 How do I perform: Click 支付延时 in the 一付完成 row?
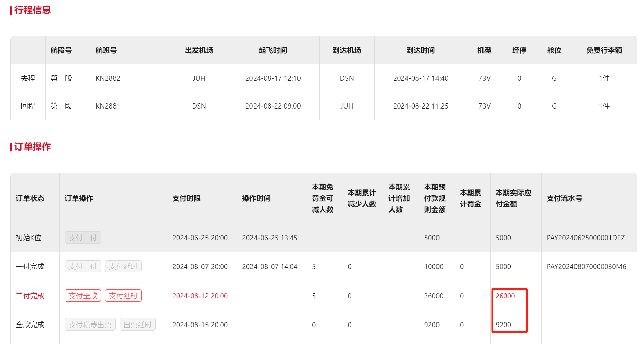[123, 266]
